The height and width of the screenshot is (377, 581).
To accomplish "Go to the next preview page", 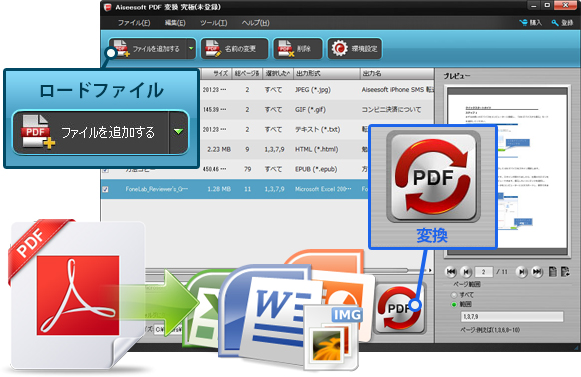I will coord(521,272).
